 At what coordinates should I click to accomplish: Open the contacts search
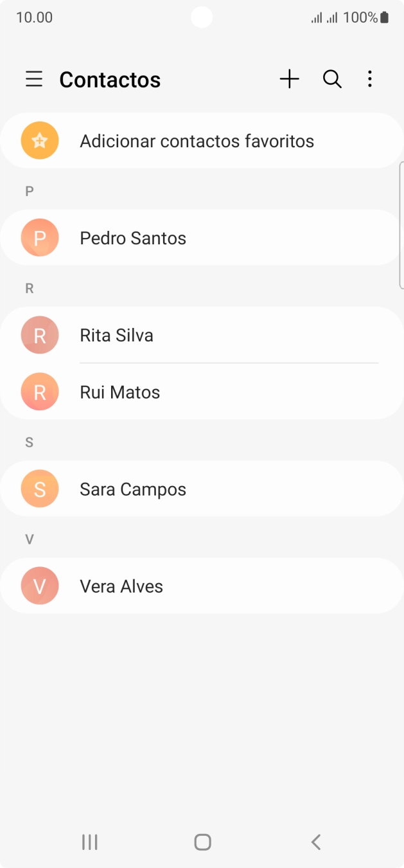pyautogui.click(x=331, y=79)
